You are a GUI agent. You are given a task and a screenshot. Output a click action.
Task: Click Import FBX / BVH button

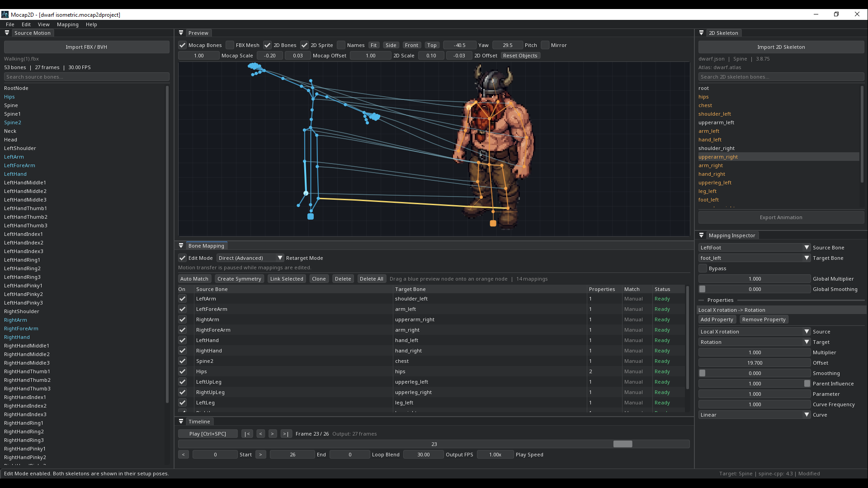click(x=86, y=47)
